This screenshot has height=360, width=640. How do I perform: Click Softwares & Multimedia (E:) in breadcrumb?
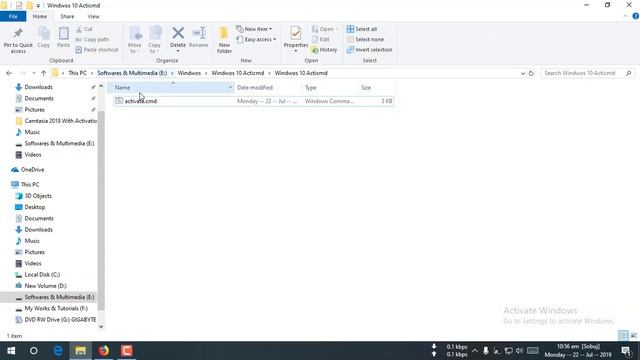click(x=132, y=73)
